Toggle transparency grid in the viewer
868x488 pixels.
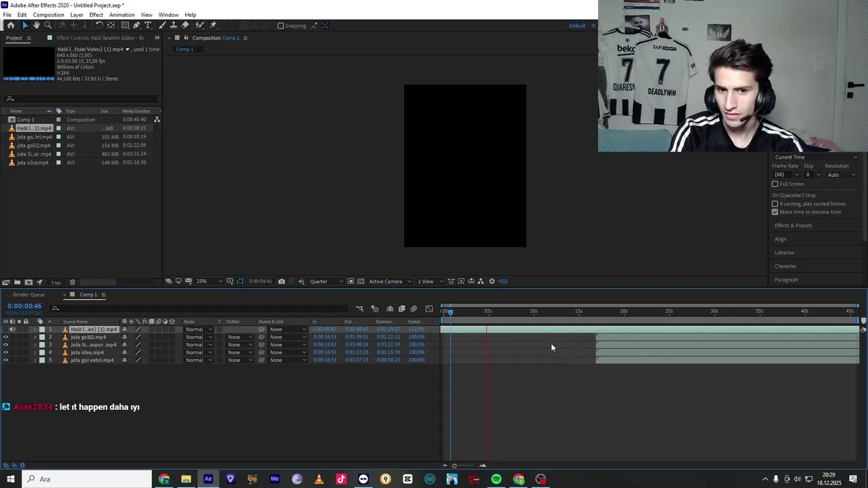361,281
